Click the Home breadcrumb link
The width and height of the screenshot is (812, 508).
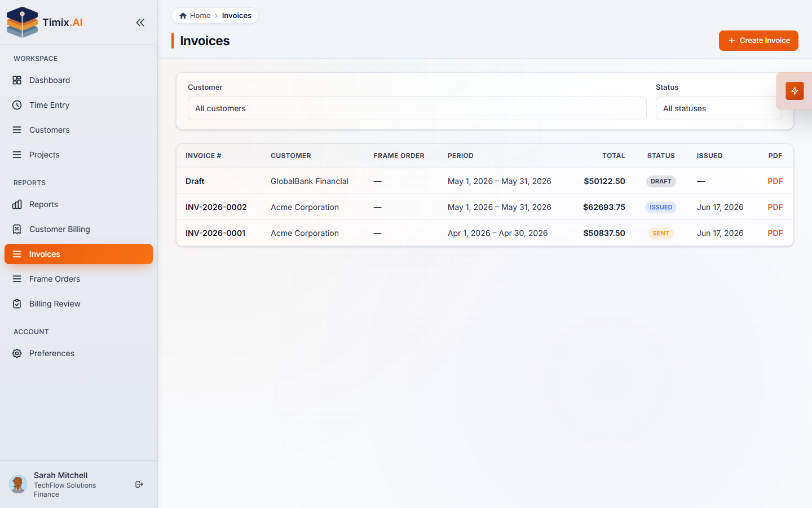click(195, 16)
